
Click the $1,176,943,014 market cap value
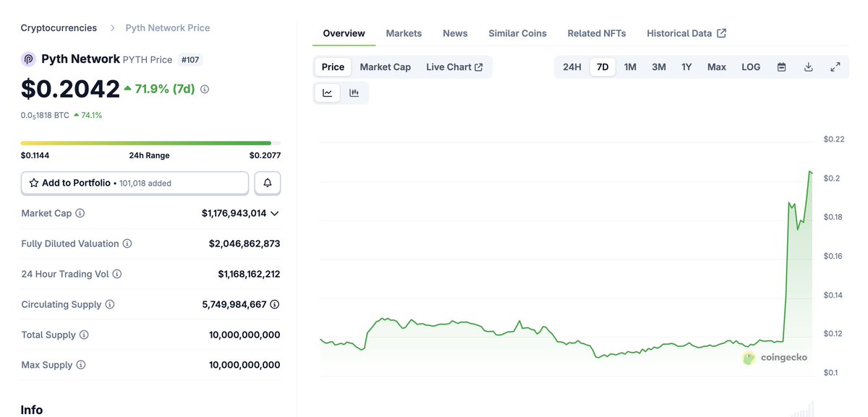tap(234, 213)
